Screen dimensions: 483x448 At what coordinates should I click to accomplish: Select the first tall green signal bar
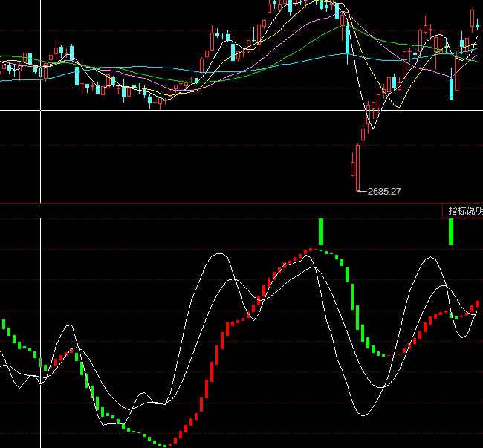coord(321,231)
